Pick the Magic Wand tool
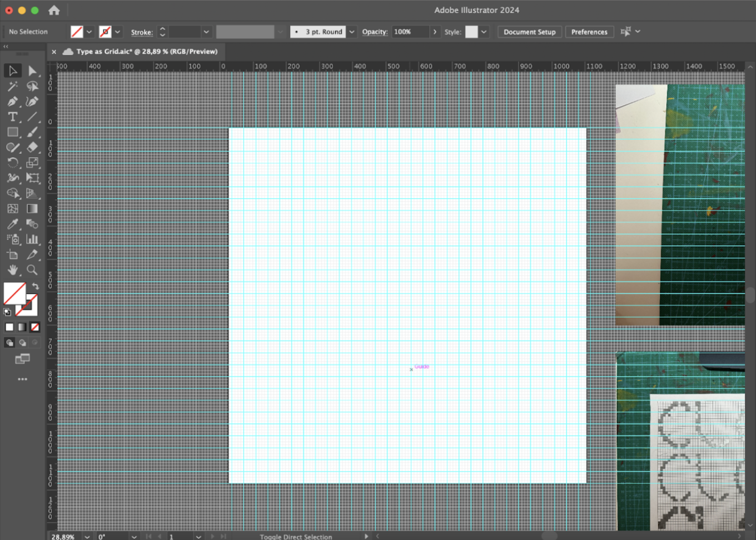This screenshot has height=540, width=756. 12,86
